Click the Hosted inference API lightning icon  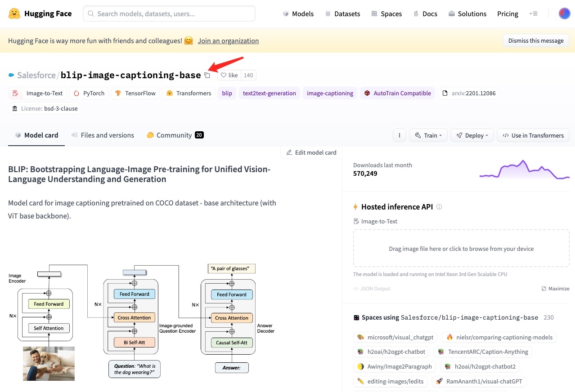355,207
